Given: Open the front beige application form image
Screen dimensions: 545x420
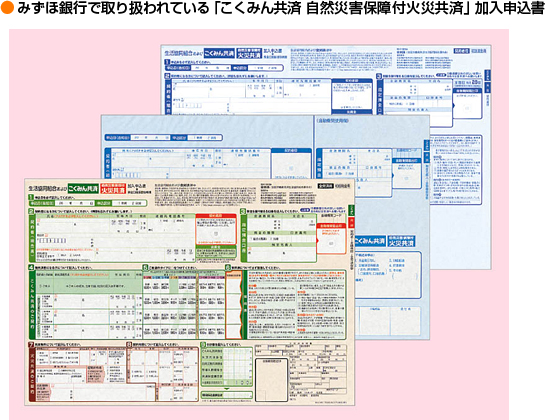Looking at the screenshot, I should pos(189,292).
